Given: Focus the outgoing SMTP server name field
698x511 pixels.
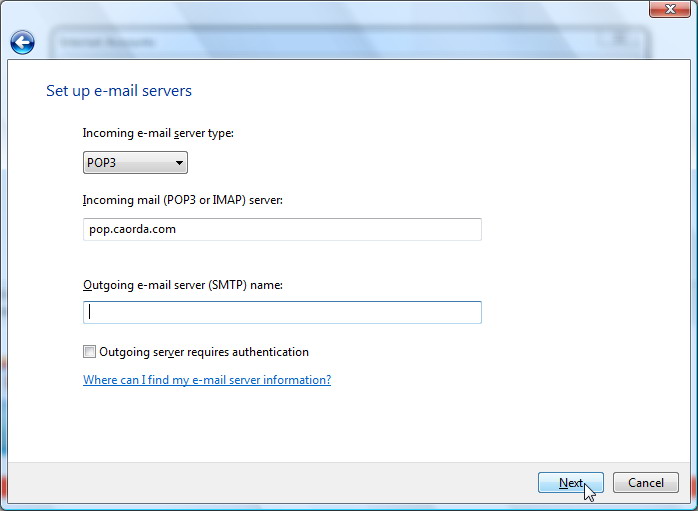Looking at the screenshot, I should [x=282, y=312].
